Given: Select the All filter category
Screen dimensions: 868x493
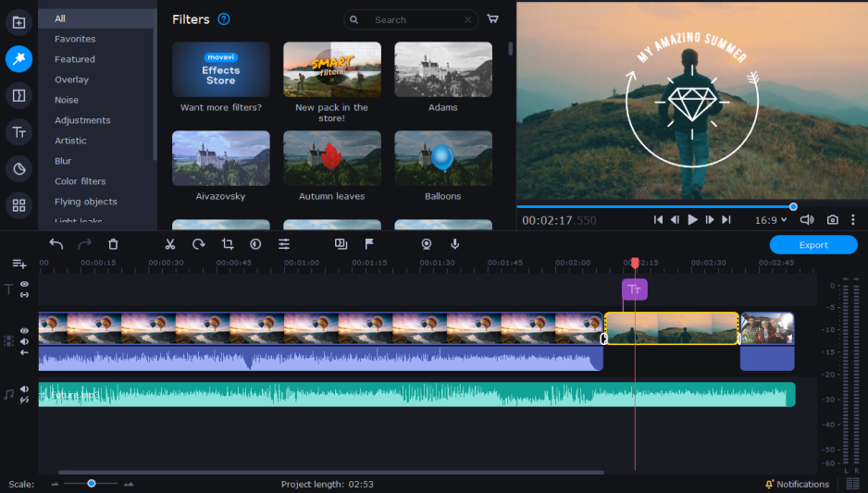Looking at the screenshot, I should click(x=97, y=18).
